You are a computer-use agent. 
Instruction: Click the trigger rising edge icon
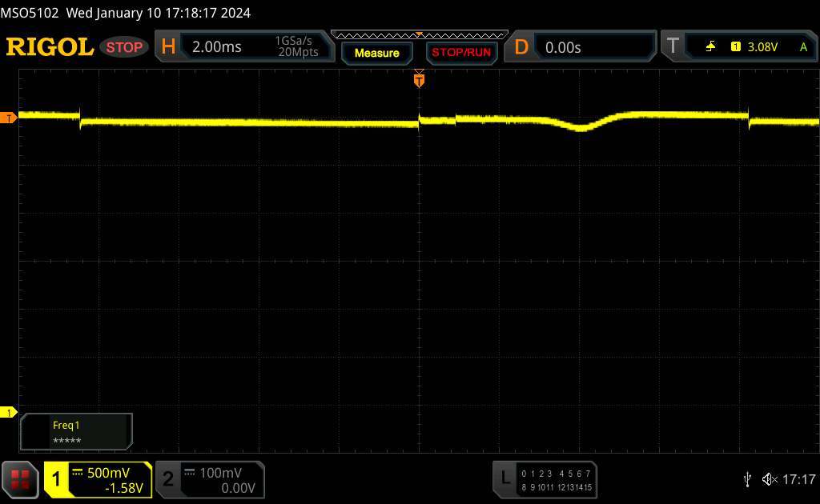tap(710, 47)
